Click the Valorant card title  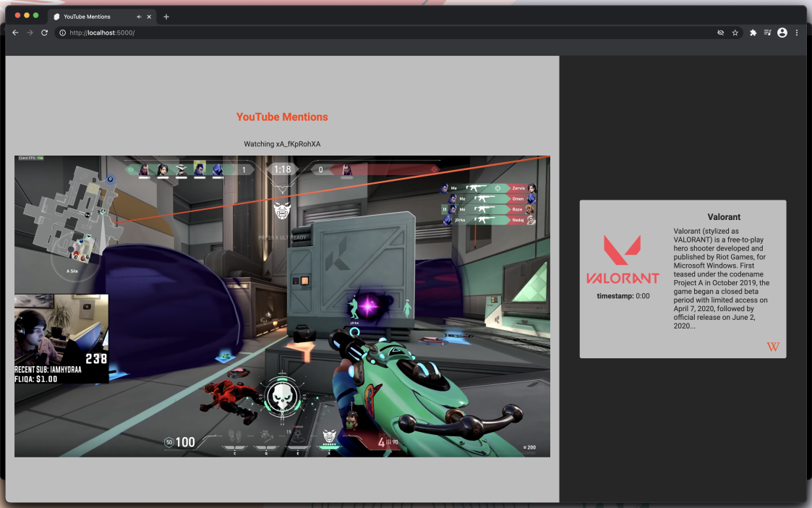(724, 217)
